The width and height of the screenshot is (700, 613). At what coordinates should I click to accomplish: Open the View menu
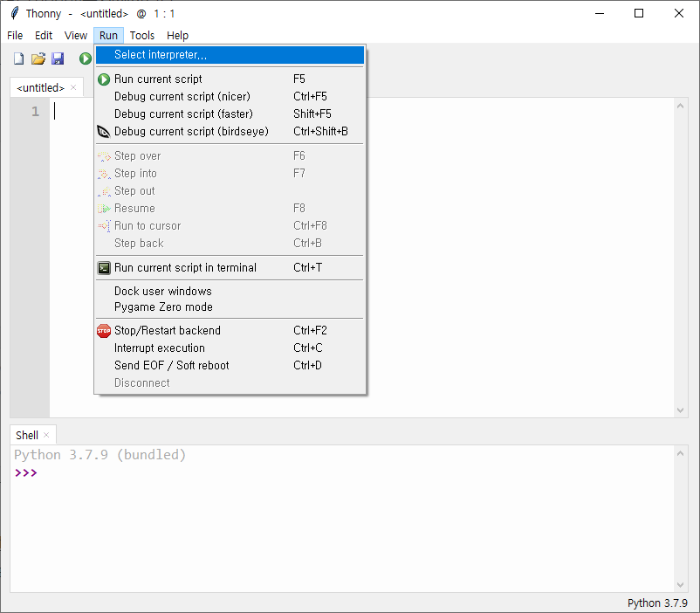tap(76, 35)
